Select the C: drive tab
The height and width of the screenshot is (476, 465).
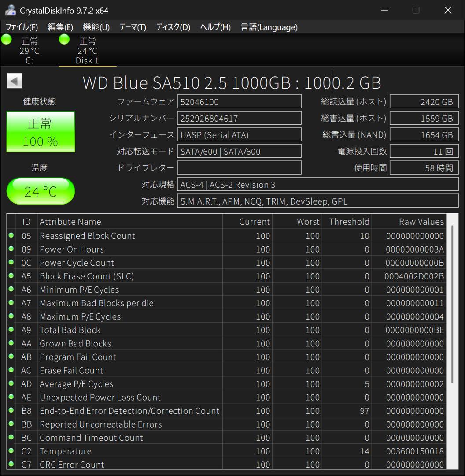[29, 51]
